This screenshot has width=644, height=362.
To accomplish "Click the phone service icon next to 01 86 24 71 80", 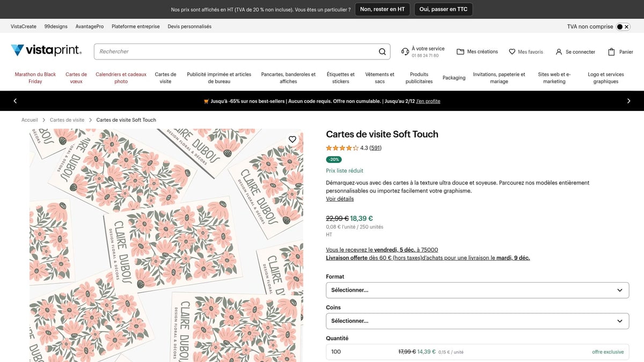I will tap(405, 51).
